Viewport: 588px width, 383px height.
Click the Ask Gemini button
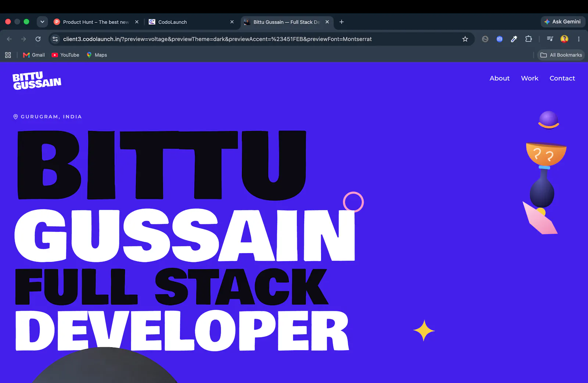[x=563, y=22]
